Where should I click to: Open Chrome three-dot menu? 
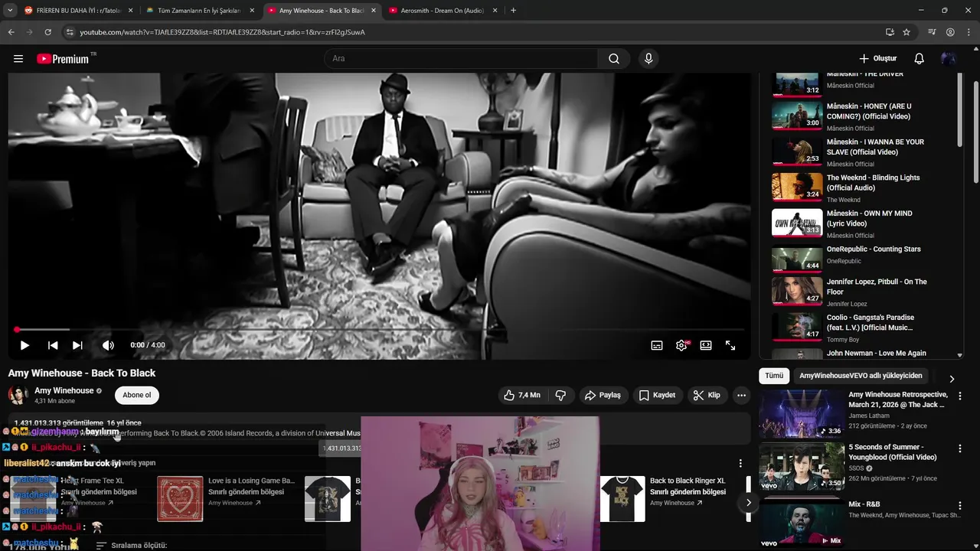pos(969,32)
